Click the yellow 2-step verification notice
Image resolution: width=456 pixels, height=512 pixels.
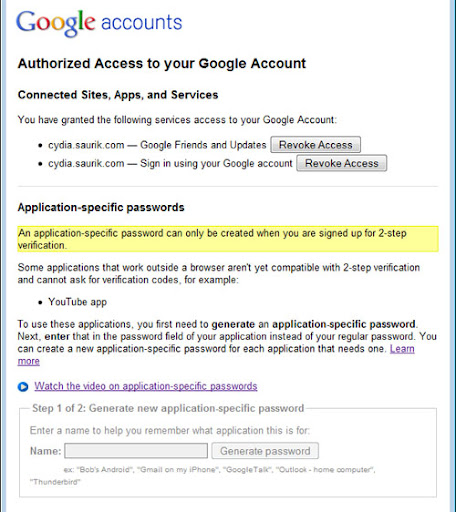tap(228, 239)
